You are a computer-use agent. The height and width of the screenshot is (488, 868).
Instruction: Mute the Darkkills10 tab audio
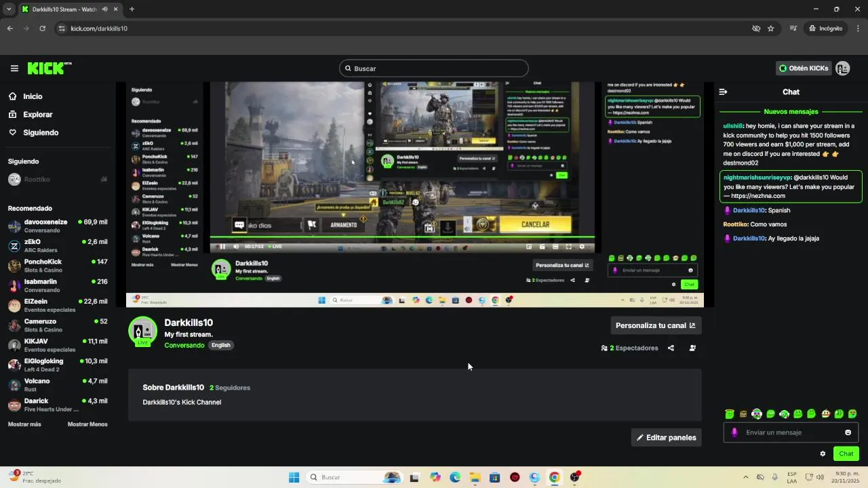click(105, 9)
